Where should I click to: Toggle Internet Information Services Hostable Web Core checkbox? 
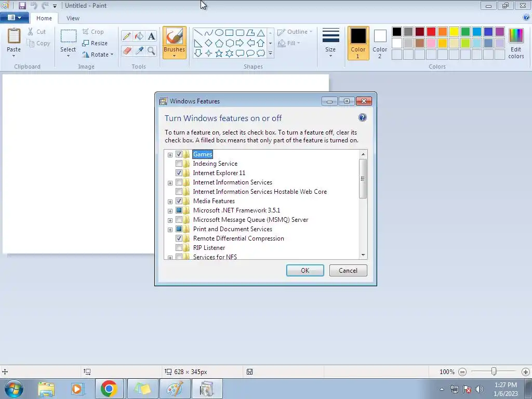[179, 191]
